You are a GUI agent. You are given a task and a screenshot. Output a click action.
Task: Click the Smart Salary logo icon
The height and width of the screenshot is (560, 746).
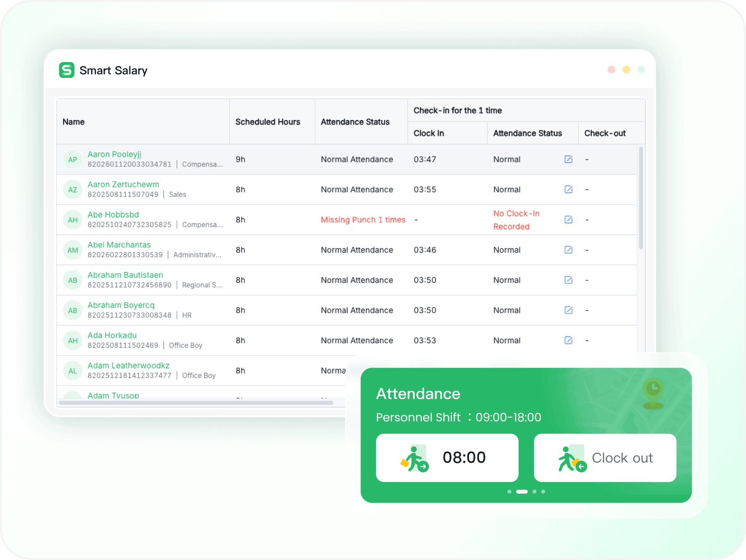click(67, 70)
